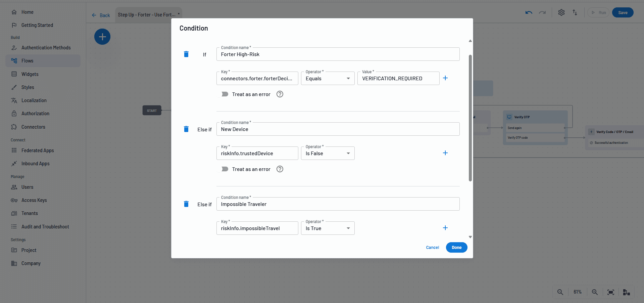Image resolution: width=644 pixels, height=303 pixels.
Task: Click the zoom out magnifier icon
Action: [x=560, y=292]
